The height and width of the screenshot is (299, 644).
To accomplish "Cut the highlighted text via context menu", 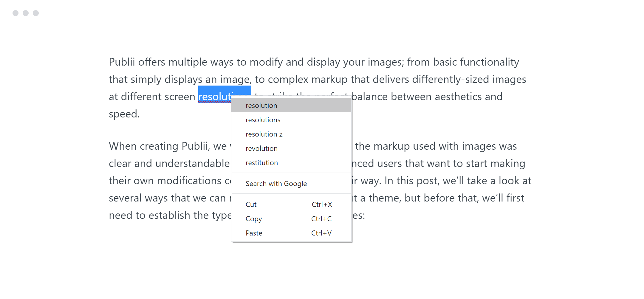I will point(251,204).
